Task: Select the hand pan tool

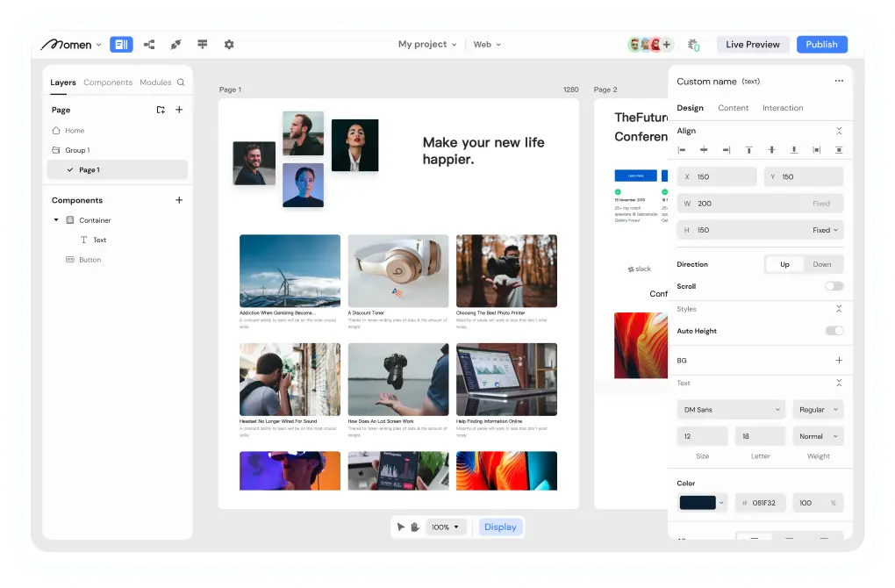Action: tap(414, 527)
